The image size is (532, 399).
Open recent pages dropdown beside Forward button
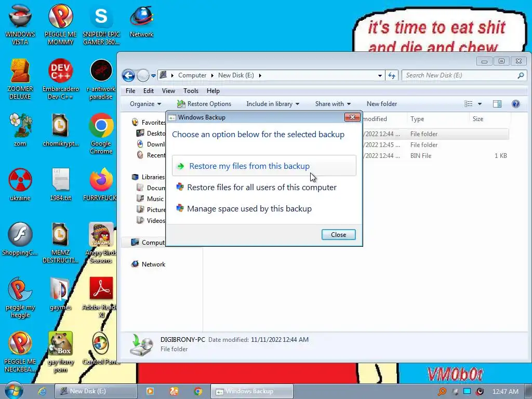(x=153, y=76)
